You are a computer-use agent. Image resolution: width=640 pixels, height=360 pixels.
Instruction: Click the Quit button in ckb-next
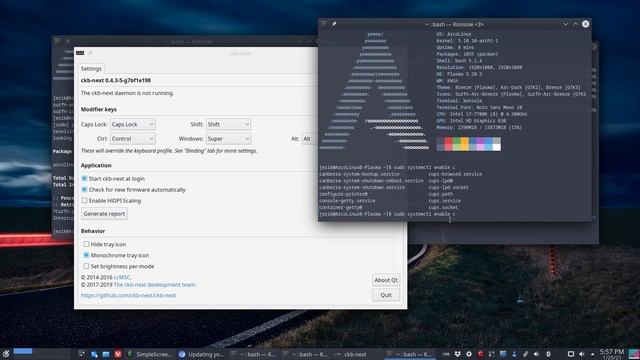point(386,295)
